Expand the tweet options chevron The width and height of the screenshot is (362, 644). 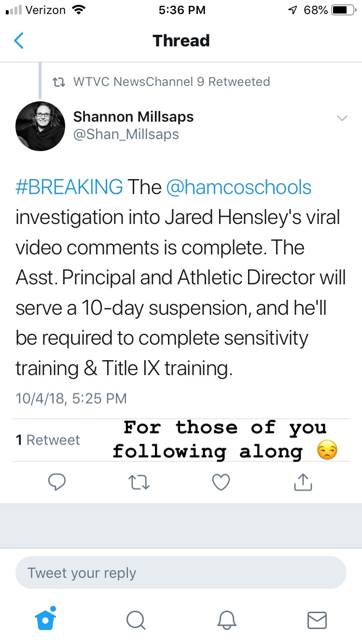[342, 118]
